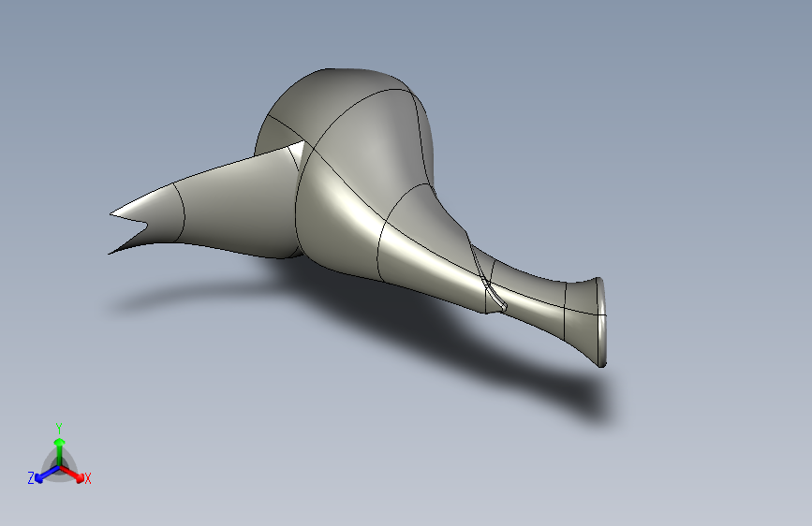Click the red X axis of the orientation triad
This screenshot has height=526, width=812.
(73, 474)
